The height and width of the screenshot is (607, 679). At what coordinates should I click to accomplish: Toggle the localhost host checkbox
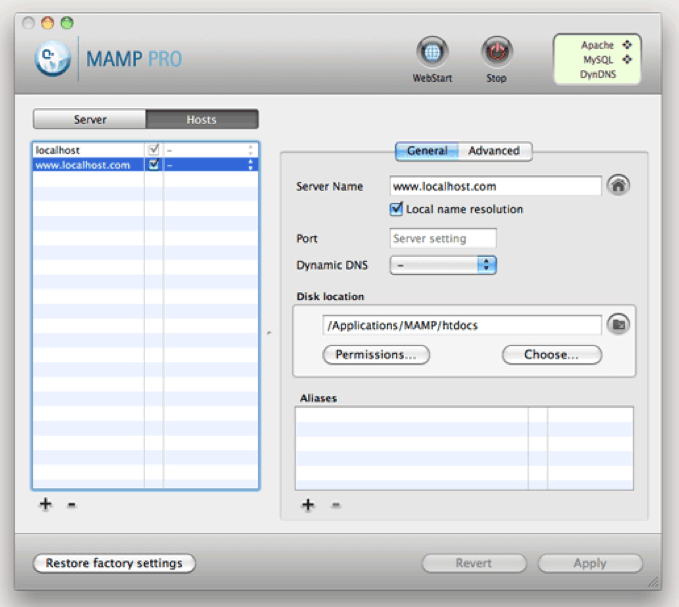point(153,150)
